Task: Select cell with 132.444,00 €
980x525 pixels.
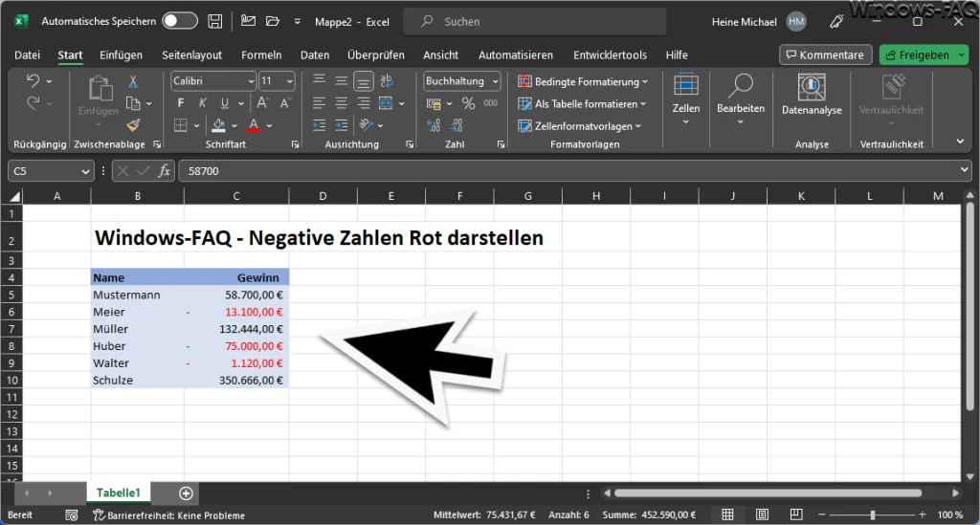Action: [237, 329]
